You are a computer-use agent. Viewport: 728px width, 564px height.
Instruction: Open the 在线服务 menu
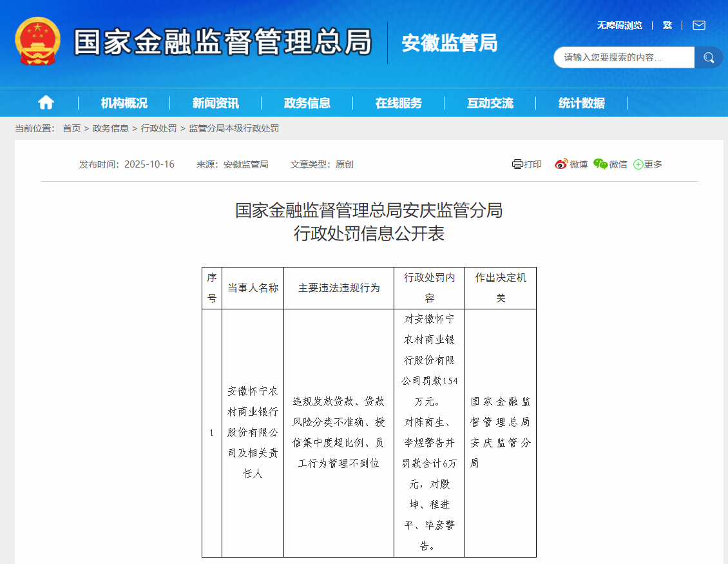pos(398,103)
